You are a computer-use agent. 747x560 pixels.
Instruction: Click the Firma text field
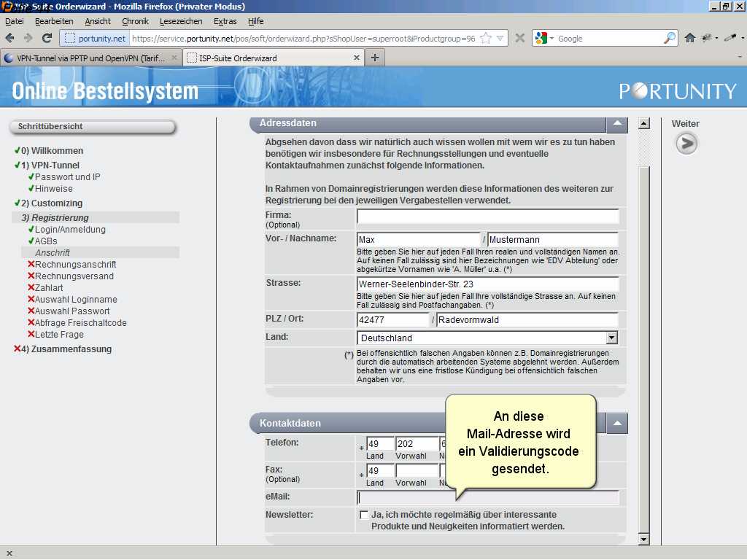pos(487,217)
